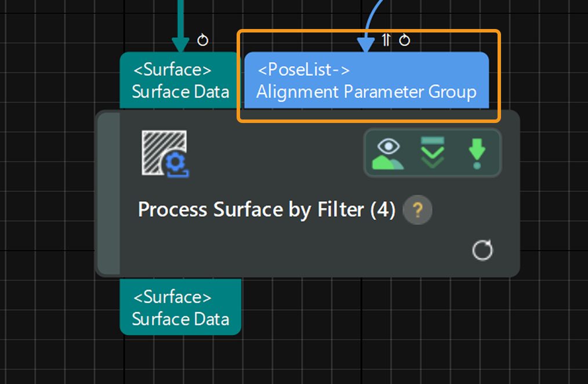Click circular icon above top Surface Data port
Image resolution: width=588 pixels, height=384 pixels.
tap(202, 40)
